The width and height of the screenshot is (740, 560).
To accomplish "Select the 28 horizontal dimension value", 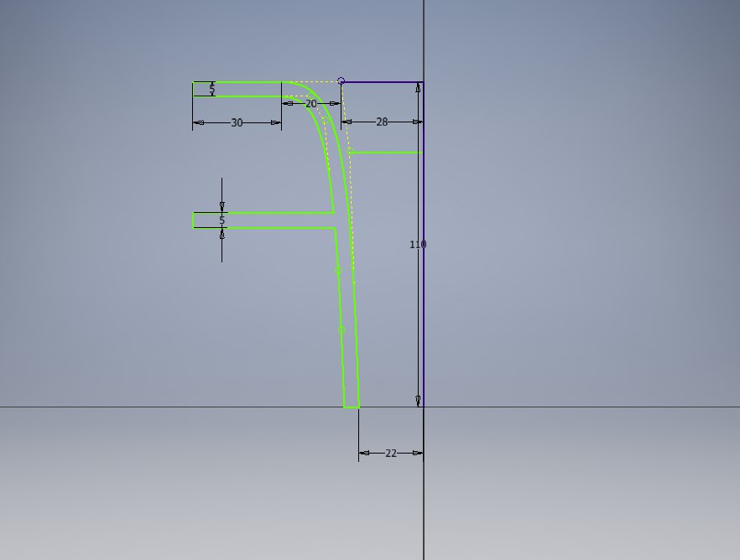I will tap(382, 122).
